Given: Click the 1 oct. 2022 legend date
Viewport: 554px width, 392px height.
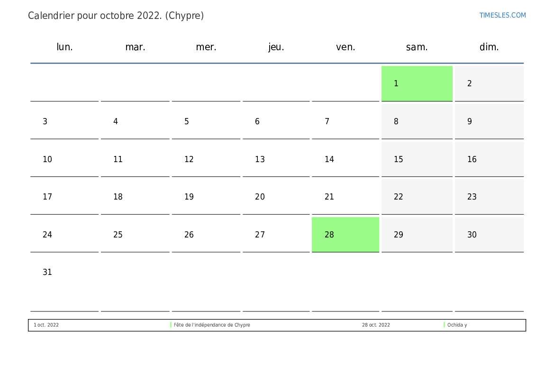Looking at the screenshot, I should coord(46,325).
